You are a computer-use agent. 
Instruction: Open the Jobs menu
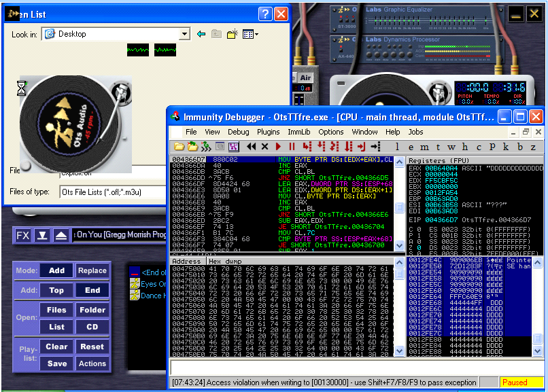click(416, 132)
